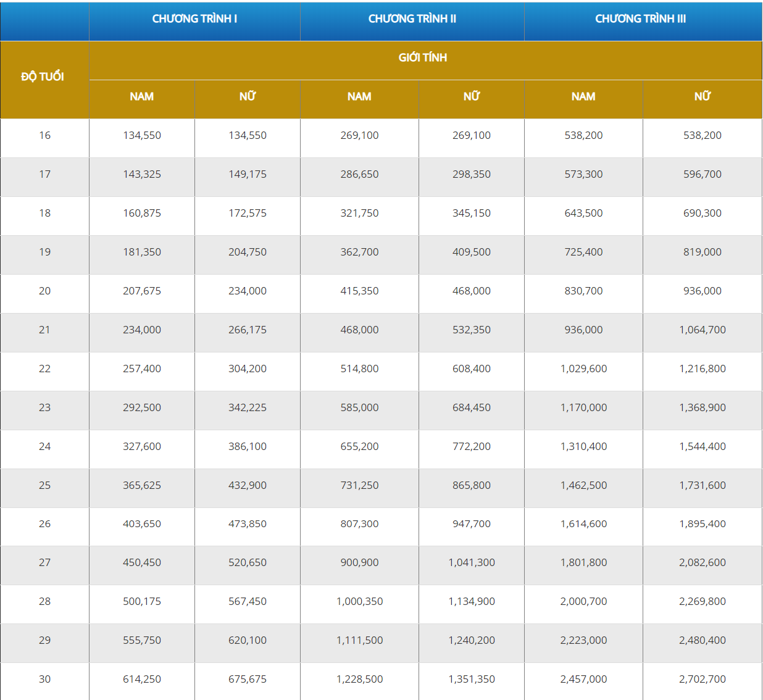Select the 520,650 cell in age 27 row
763x700 pixels.
coord(247,562)
